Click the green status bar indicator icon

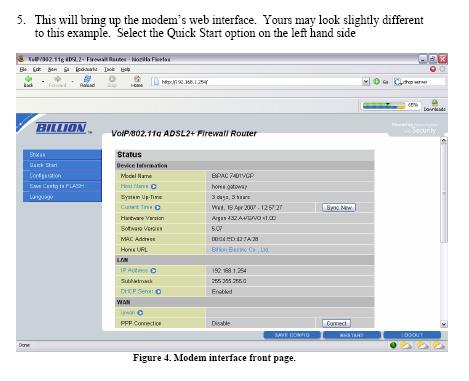coord(393,345)
